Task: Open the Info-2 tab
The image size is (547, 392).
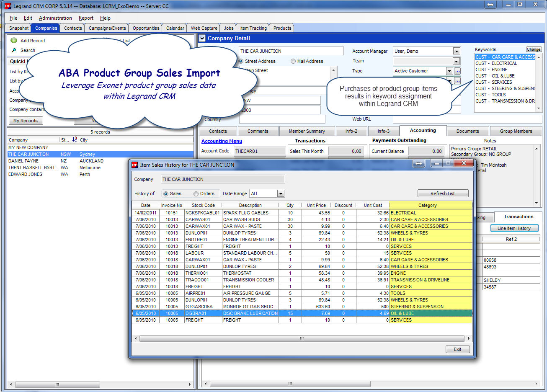Action: [x=351, y=131]
